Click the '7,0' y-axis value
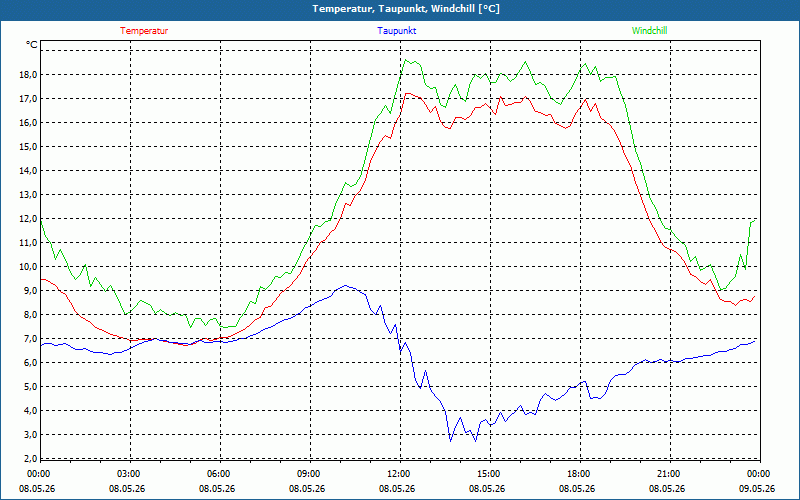Image resolution: width=800 pixels, height=500 pixels. (30, 338)
